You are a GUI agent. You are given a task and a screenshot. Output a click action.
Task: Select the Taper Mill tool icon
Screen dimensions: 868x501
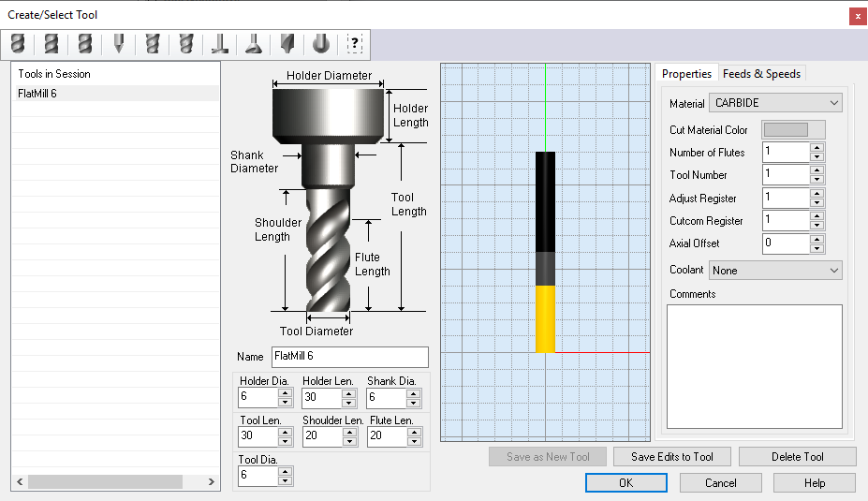click(x=186, y=44)
